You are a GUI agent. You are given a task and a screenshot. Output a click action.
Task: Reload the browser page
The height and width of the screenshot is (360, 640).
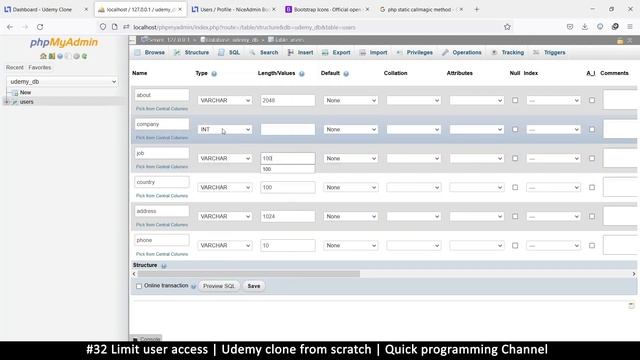coord(40,27)
